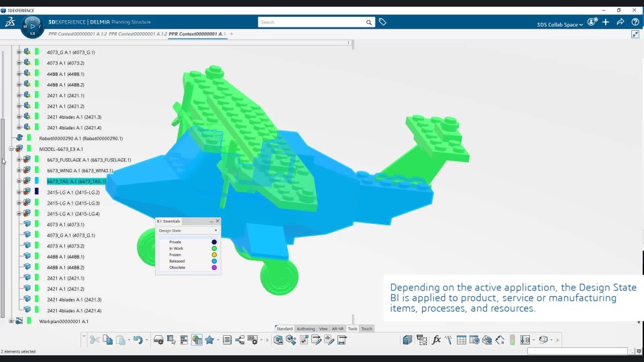Image resolution: width=644 pixels, height=362 pixels.
Task: Click the Frozen yellow color dot
Action: click(214, 255)
